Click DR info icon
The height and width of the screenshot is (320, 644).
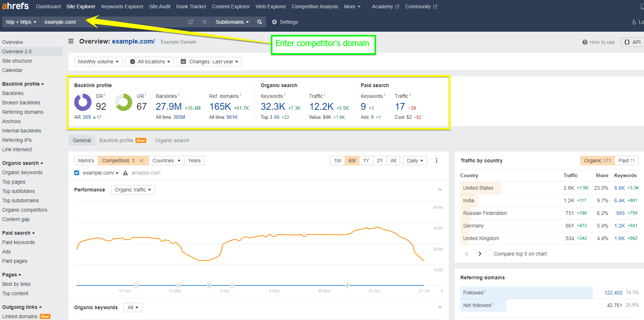(105, 95)
